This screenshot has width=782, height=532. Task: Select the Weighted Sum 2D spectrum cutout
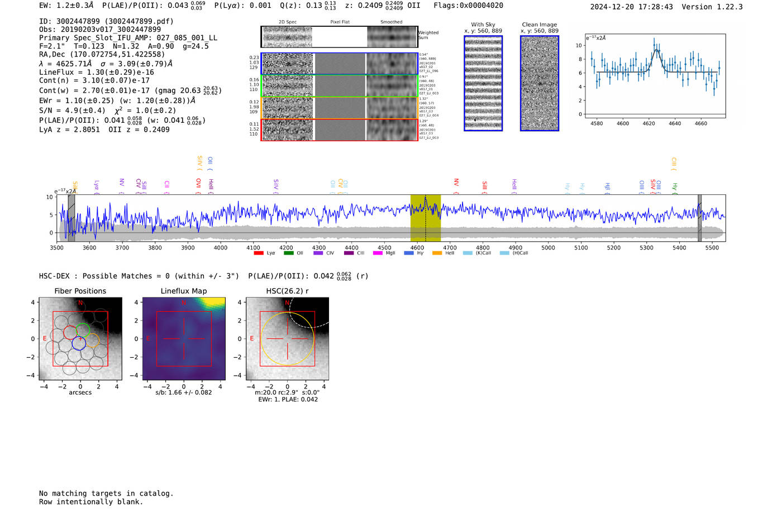(340, 37)
